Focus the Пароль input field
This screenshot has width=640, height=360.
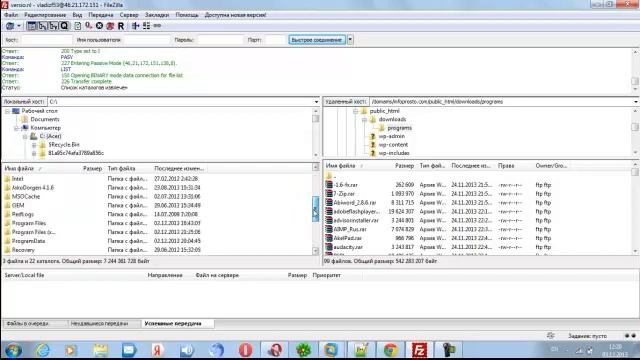pyautogui.click(x=220, y=40)
